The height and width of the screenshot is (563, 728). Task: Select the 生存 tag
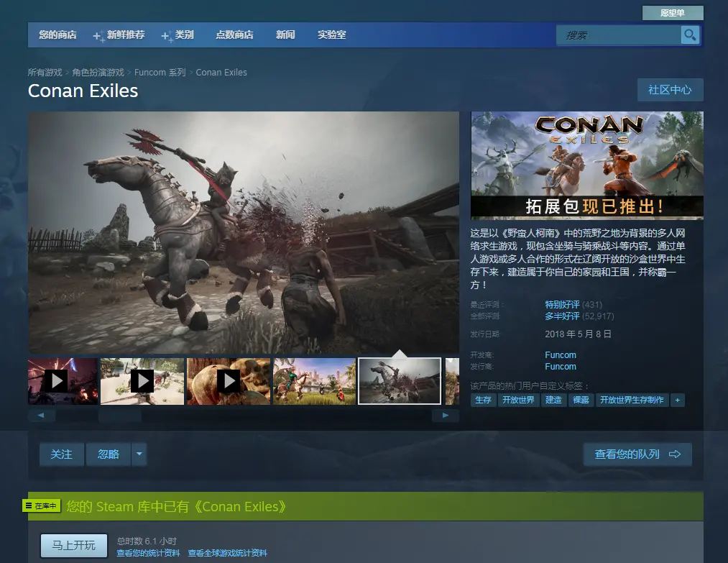click(484, 400)
